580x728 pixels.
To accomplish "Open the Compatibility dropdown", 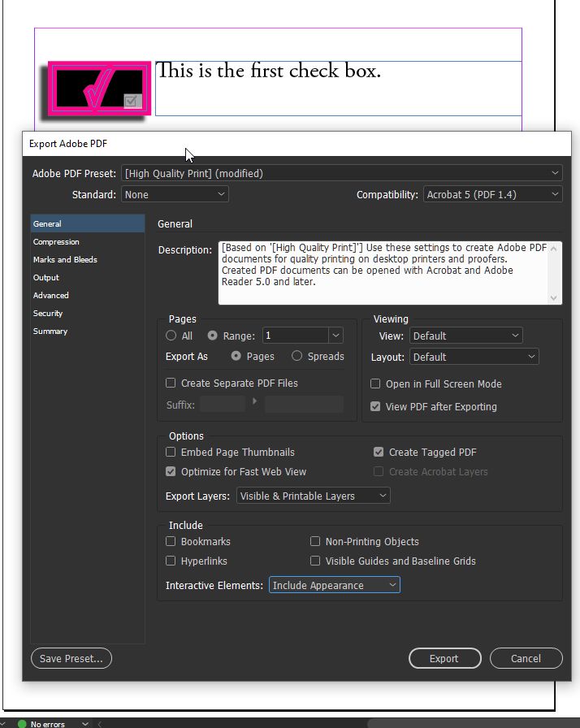I will tap(493, 194).
